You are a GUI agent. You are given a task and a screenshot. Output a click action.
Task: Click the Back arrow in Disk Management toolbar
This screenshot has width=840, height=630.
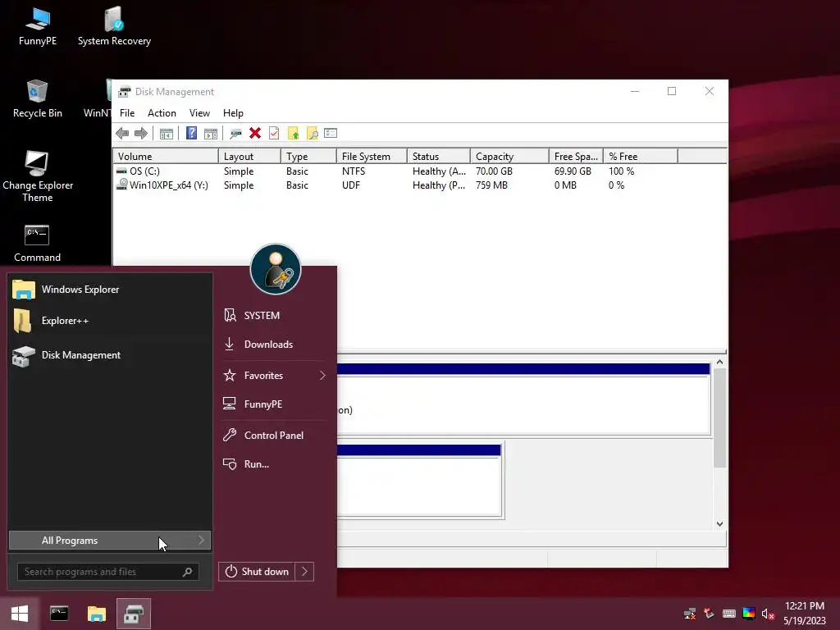coord(122,134)
